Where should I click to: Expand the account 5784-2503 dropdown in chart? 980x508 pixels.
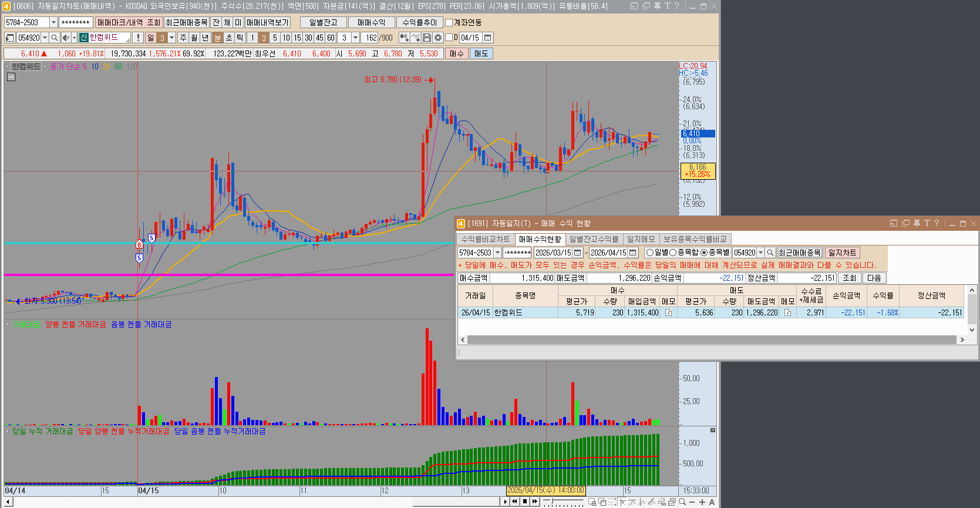click(53, 22)
